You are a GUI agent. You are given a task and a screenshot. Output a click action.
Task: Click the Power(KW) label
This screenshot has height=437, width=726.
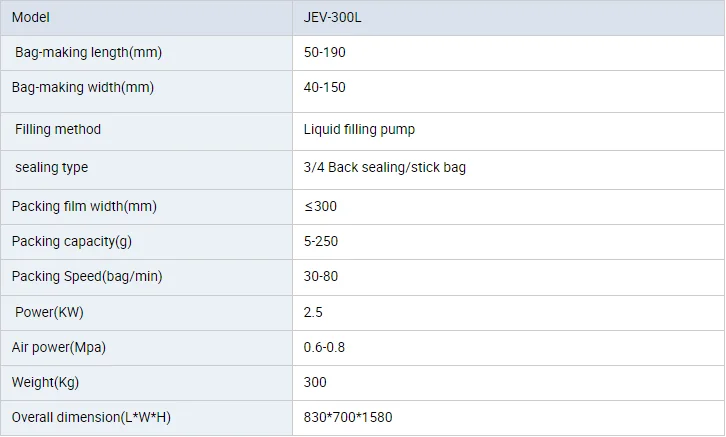pos(49,312)
